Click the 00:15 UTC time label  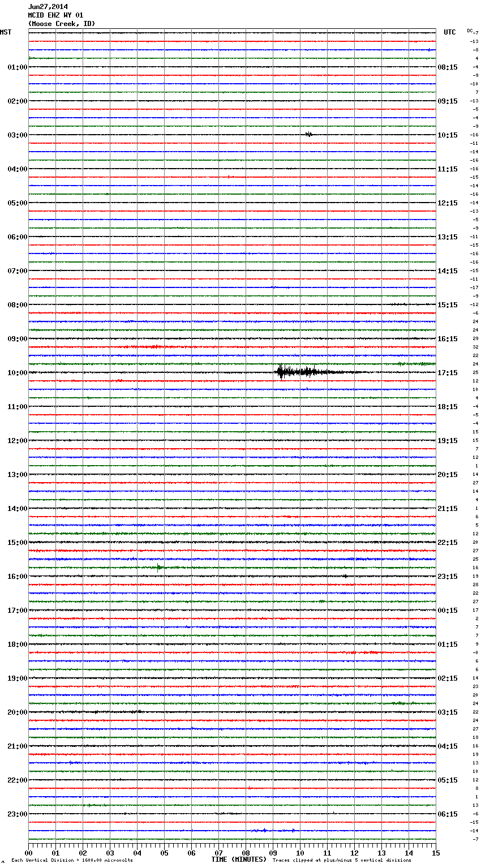[x=448, y=611]
